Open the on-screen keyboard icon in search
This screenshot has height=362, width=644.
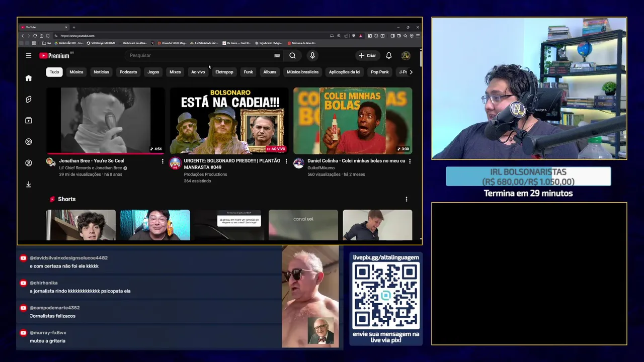tap(277, 56)
